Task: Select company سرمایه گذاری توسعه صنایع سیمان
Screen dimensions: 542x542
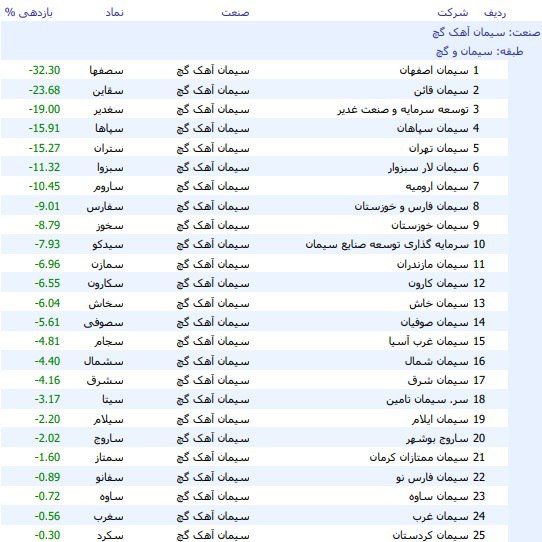Action: (387, 245)
